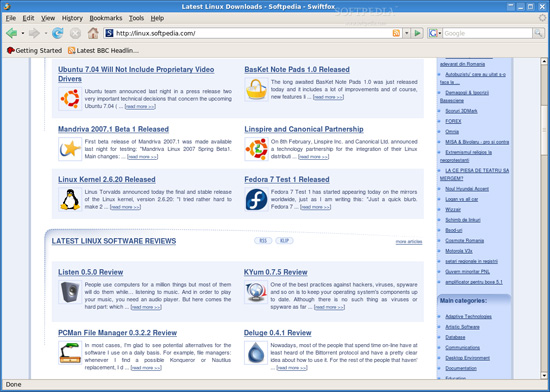Click the BasKet Note Pads basket icon
Image resolution: width=550 pixels, height=392 pixels.
256,89
